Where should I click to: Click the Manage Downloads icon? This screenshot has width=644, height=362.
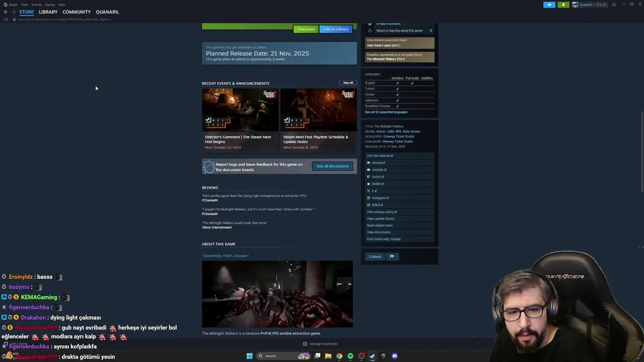click(305, 344)
